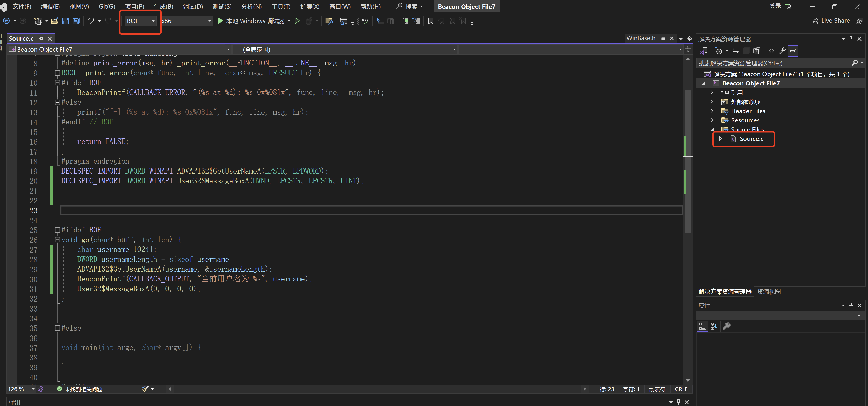
Task: Click the Open File folder icon
Action: (x=55, y=21)
